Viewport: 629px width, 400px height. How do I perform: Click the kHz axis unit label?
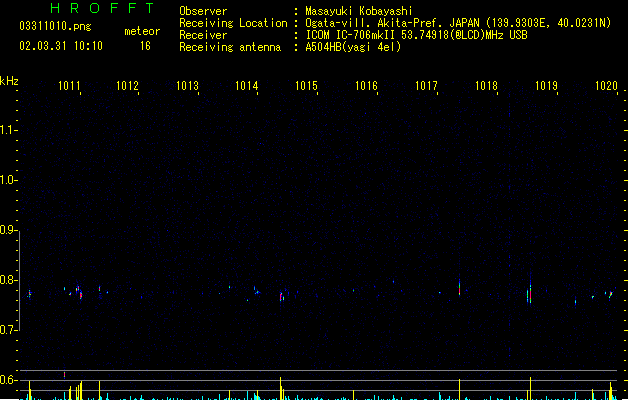[x=9, y=81]
